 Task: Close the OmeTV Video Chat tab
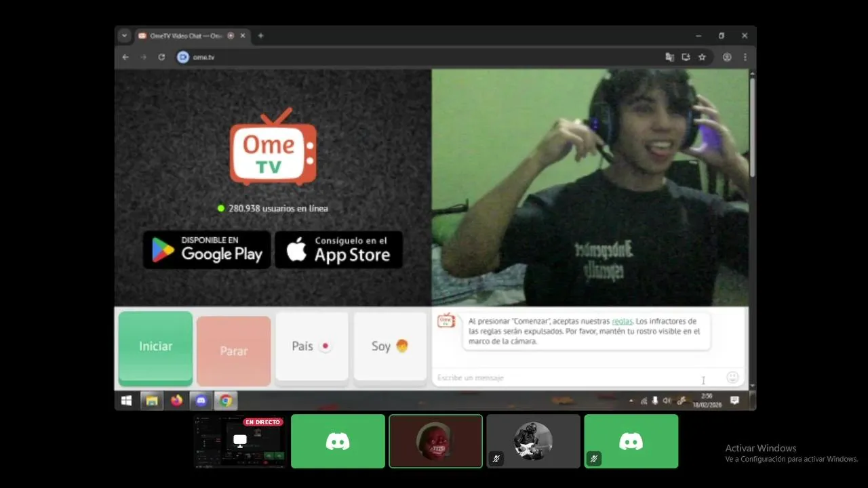pyautogui.click(x=243, y=36)
